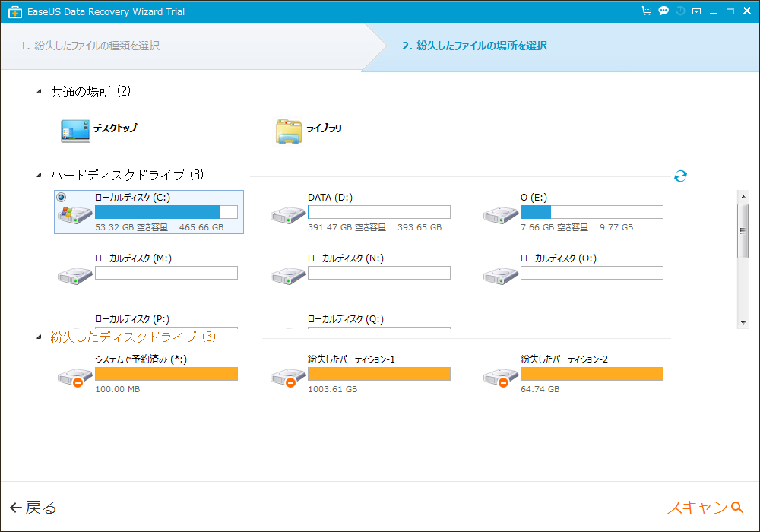This screenshot has width=760, height=532.
Task: Click the O (E:) drive icon
Action: click(501, 214)
